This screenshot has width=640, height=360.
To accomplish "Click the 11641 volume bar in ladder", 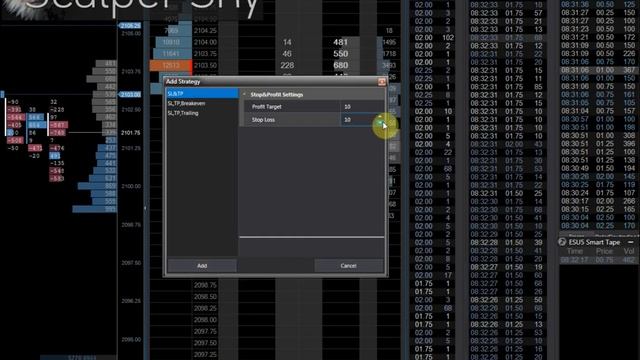I will point(172,53).
